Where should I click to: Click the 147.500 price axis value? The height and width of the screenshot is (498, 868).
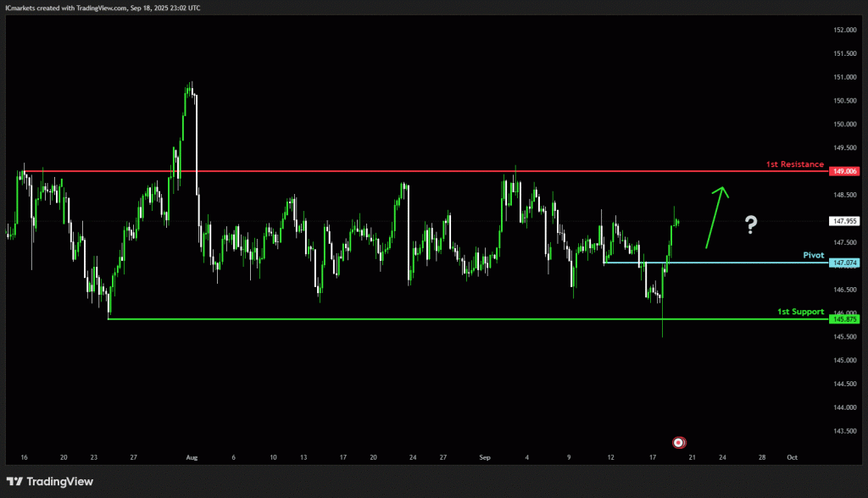coord(845,242)
